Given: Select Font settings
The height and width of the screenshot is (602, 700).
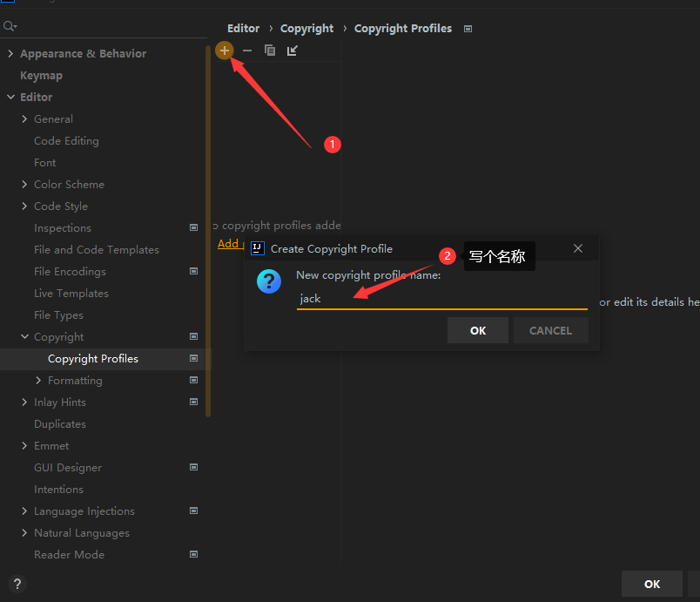Looking at the screenshot, I should pyautogui.click(x=44, y=163).
